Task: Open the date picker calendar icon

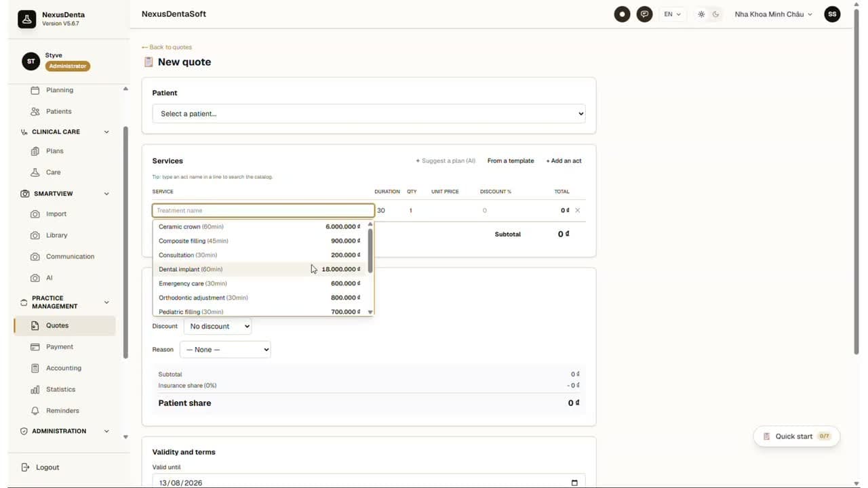Action: (574, 483)
